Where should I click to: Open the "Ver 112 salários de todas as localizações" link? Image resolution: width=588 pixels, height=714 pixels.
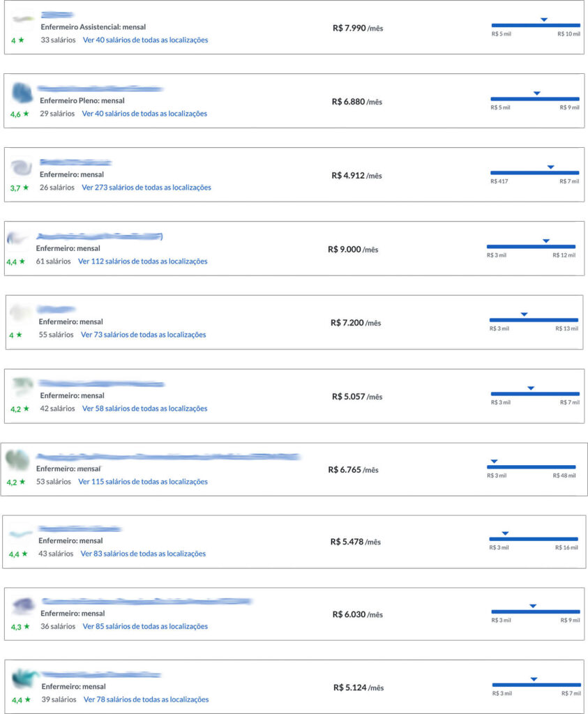point(142,261)
